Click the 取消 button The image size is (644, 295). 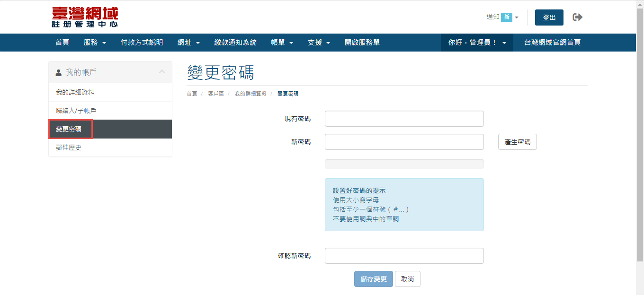(x=407, y=279)
